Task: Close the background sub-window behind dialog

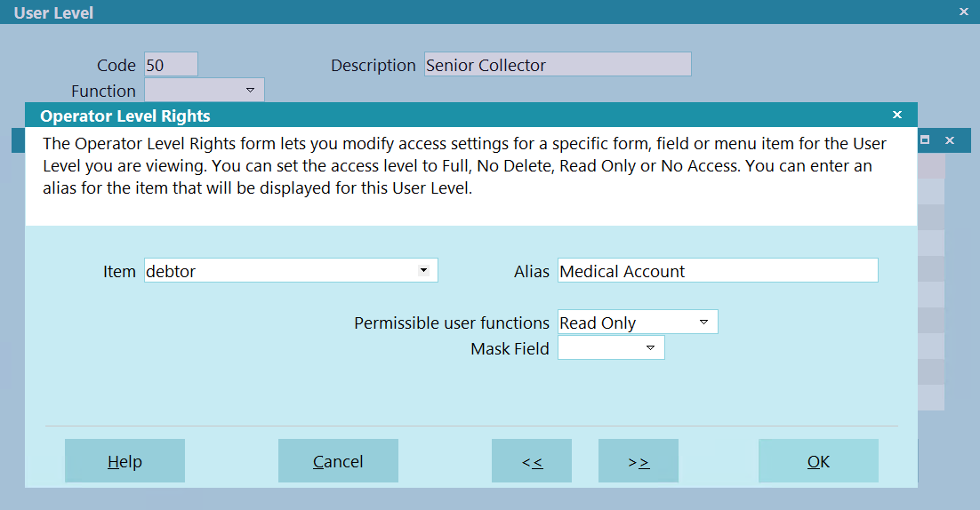Action: [x=950, y=140]
